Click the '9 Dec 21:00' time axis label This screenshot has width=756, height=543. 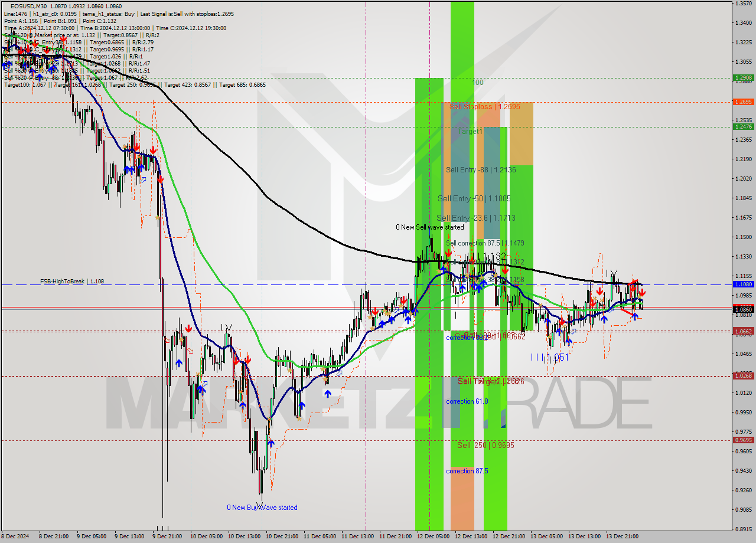click(x=166, y=537)
